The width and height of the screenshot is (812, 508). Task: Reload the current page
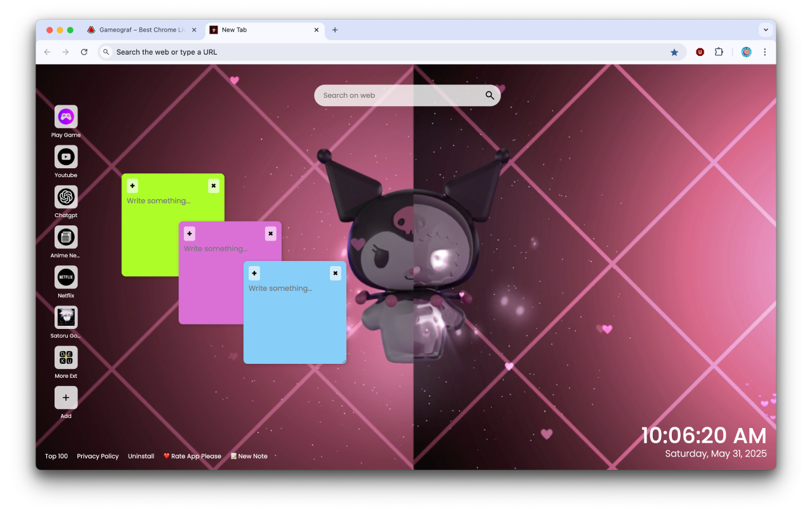(84, 52)
